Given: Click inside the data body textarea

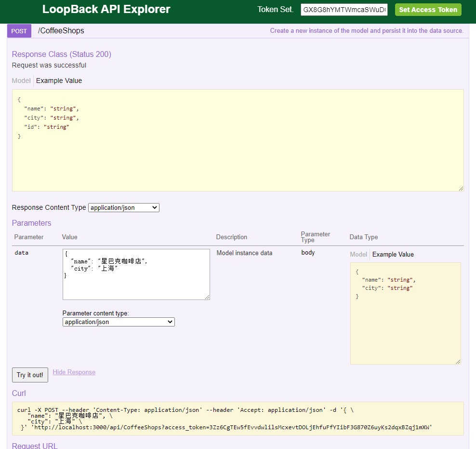Looking at the screenshot, I should click(136, 274).
